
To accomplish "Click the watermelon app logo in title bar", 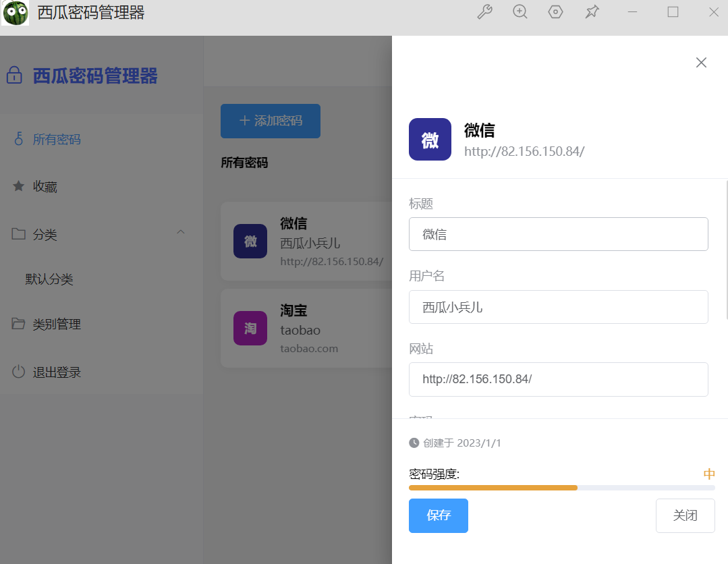I will (16, 13).
